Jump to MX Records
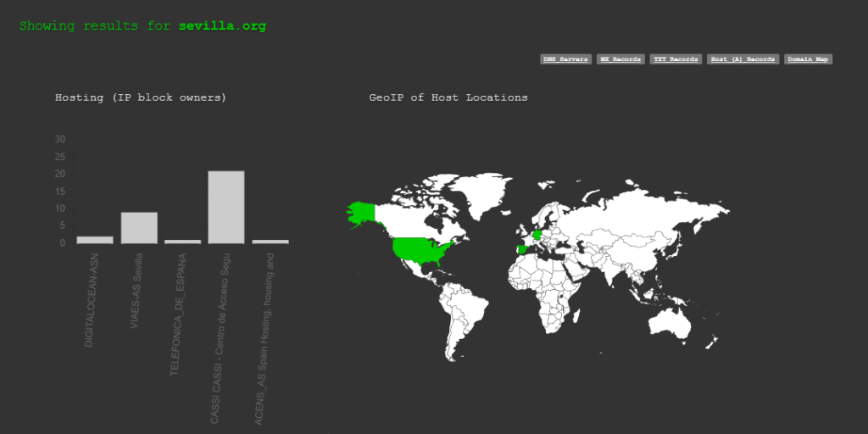Screen dimensions: 868x434 click(x=620, y=59)
